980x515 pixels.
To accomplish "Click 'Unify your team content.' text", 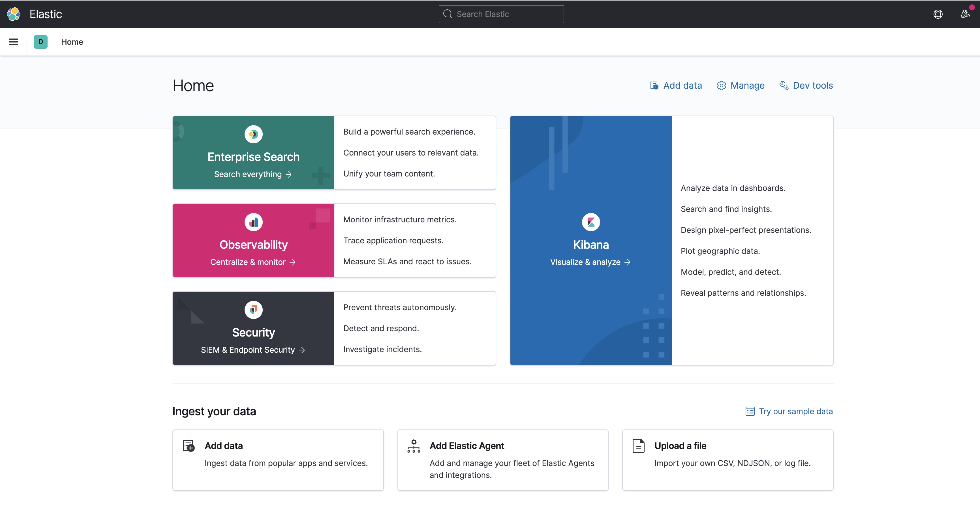I will click(x=389, y=174).
